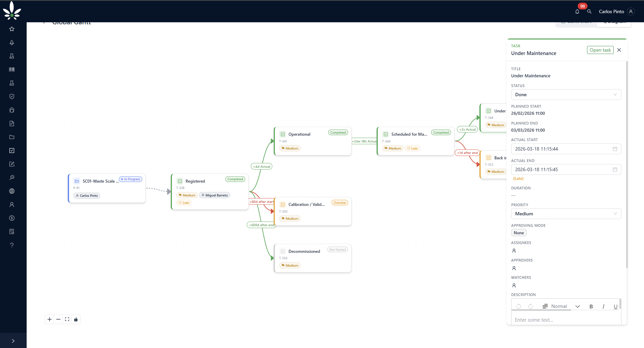Open the search magnifier sidebar icon
644x348 pixels.
(12, 178)
